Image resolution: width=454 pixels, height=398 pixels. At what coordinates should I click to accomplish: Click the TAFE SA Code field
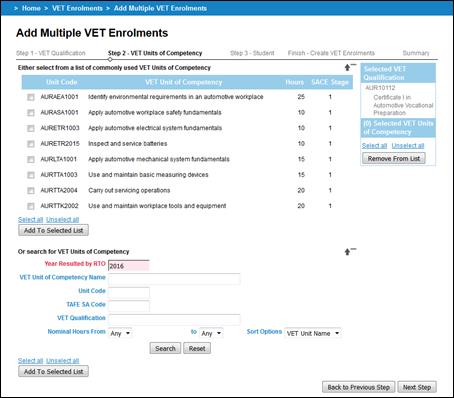[x=129, y=306]
